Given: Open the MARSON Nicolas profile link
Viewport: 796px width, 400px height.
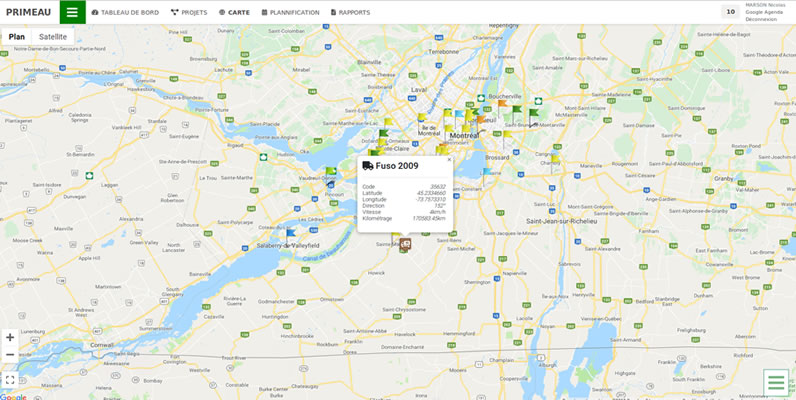Looking at the screenshot, I should click(765, 5).
